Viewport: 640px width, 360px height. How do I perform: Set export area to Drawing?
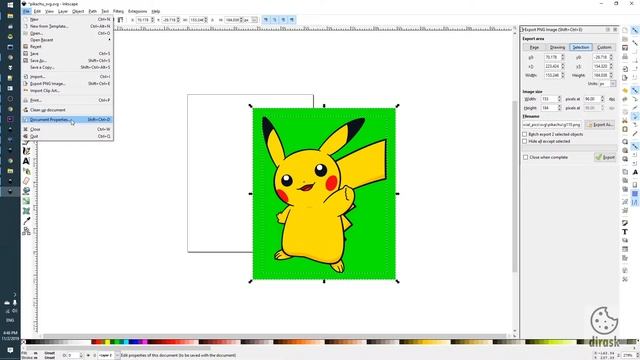pyautogui.click(x=557, y=47)
